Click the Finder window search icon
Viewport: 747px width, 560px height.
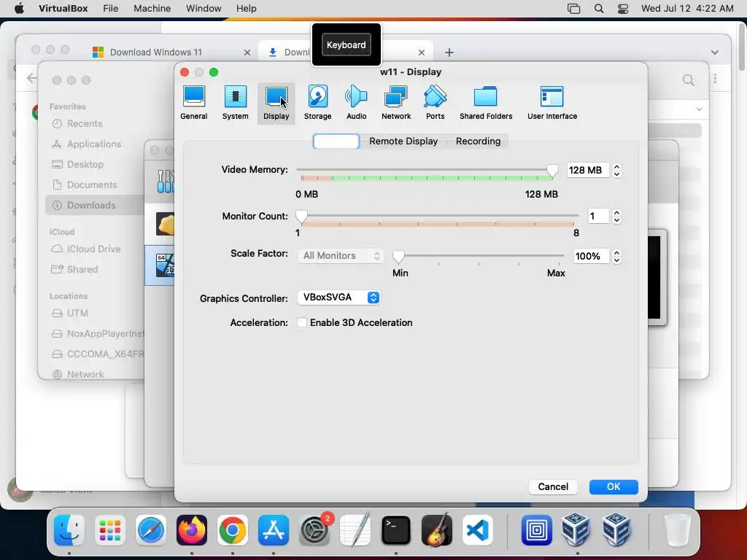[688, 80]
